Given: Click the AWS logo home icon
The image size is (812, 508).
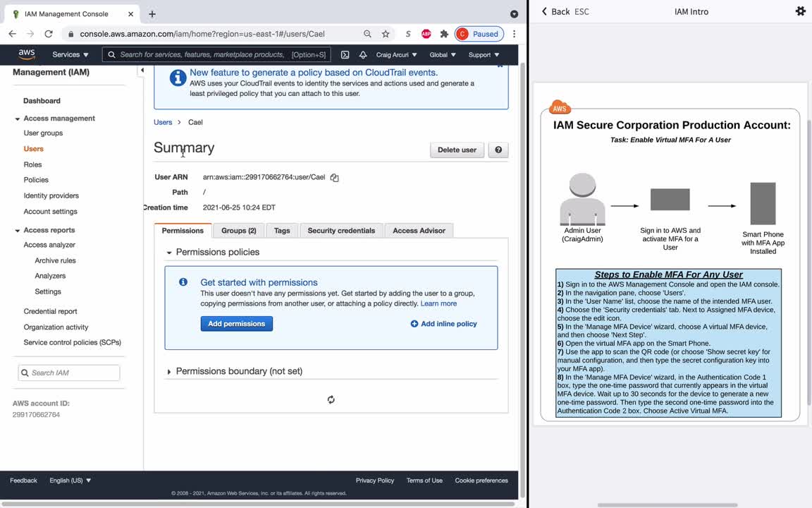Looking at the screenshot, I should 26,54.
